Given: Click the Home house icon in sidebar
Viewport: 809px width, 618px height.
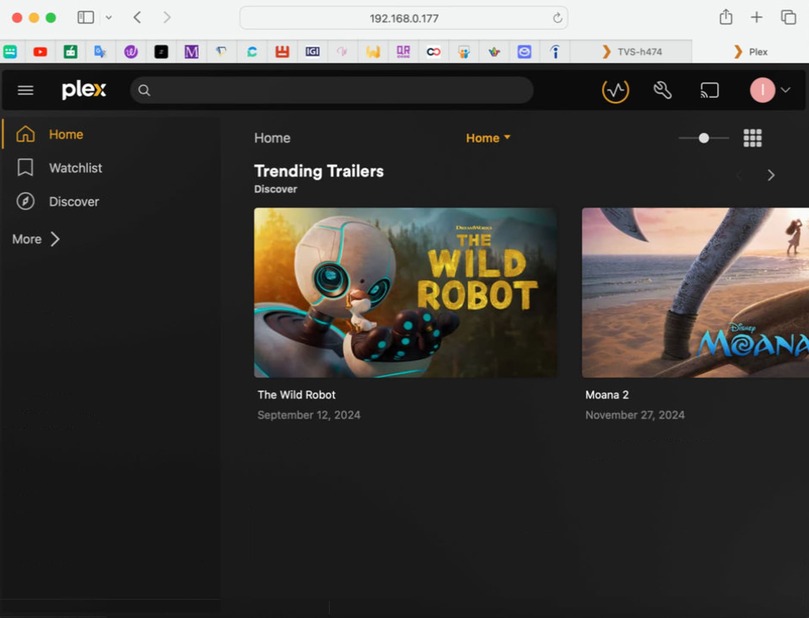Looking at the screenshot, I should 25,134.
